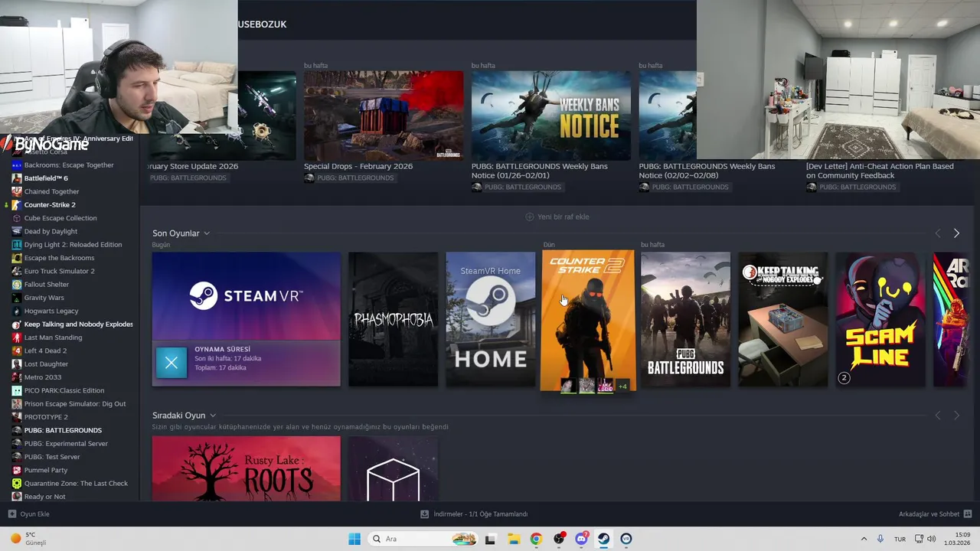
Task: Select the Fallout Shelter icon in sidebar
Action: pos(17,285)
